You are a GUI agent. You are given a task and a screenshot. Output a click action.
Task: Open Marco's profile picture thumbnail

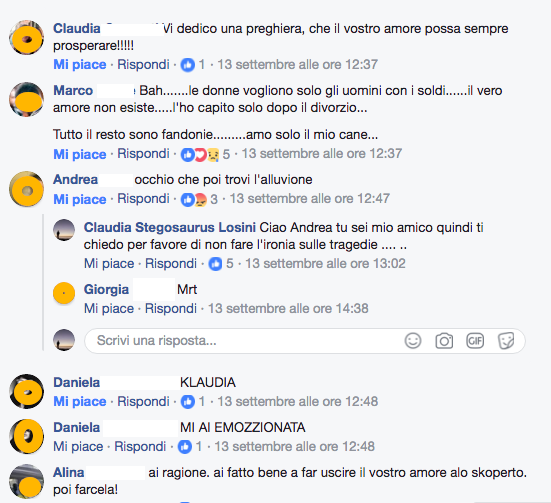26,99
